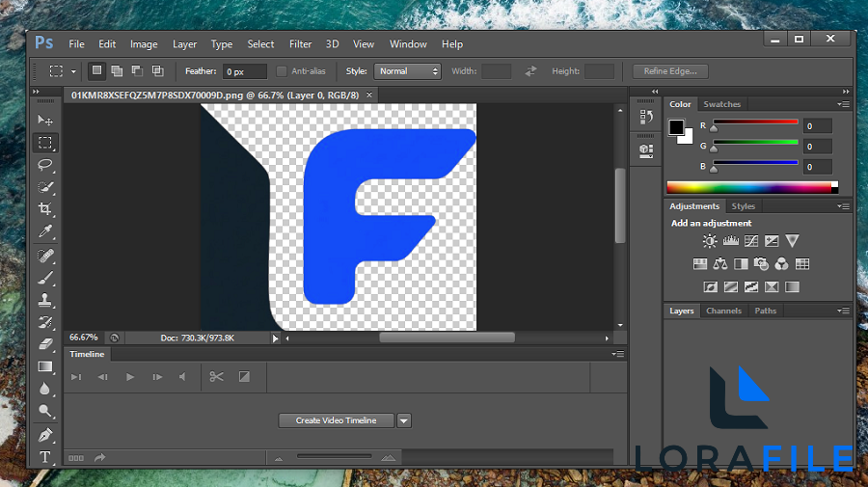The height and width of the screenshot is (487, 868).
Task: Select the Lasso tool
Action: (x=45, y=165)
